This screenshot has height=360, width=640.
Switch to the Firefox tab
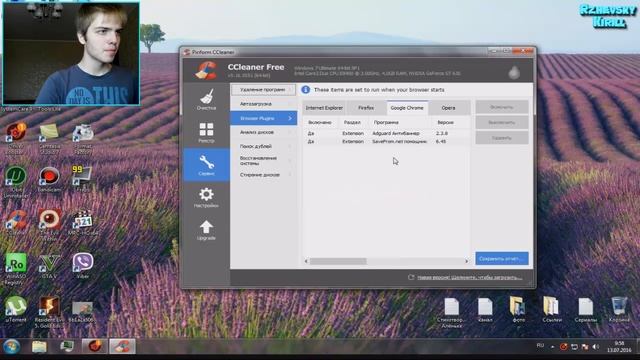pos(366,108)
